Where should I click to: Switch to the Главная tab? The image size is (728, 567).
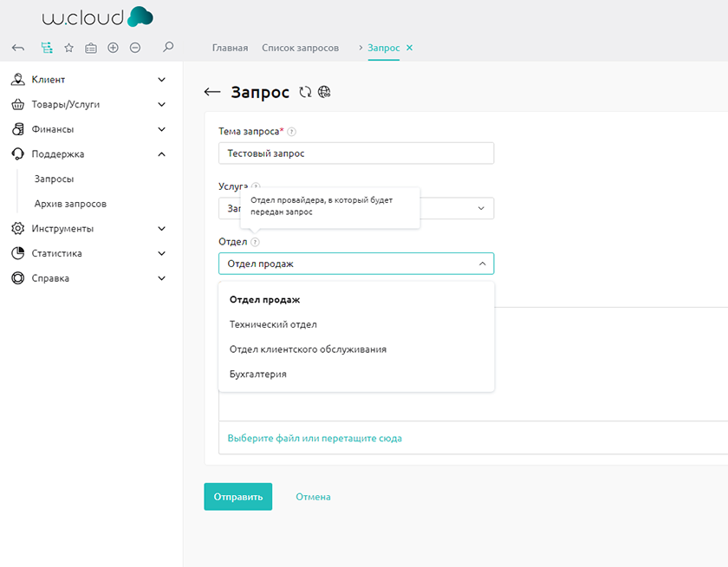230,48
